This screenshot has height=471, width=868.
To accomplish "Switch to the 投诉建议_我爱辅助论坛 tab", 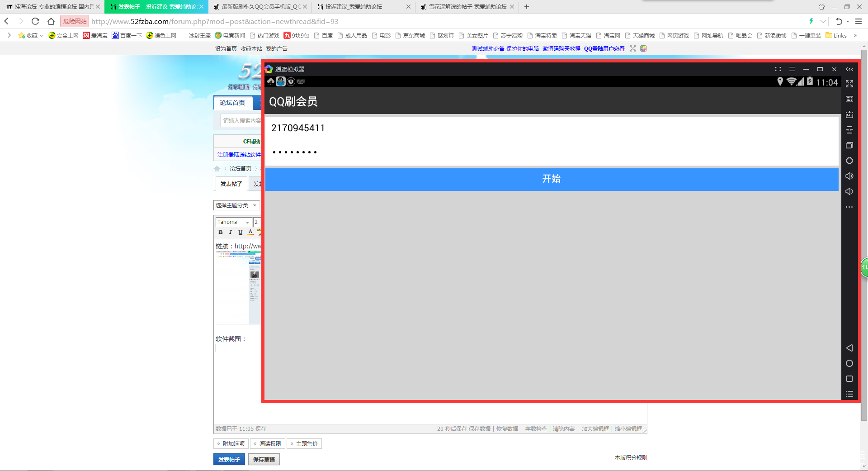I will pyautogui.click(x=363, y=7).
